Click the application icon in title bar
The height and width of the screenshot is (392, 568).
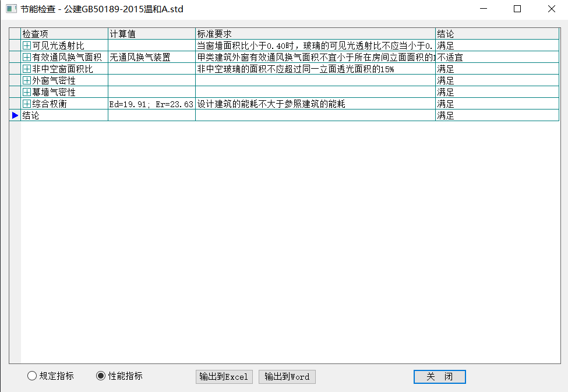11,9
